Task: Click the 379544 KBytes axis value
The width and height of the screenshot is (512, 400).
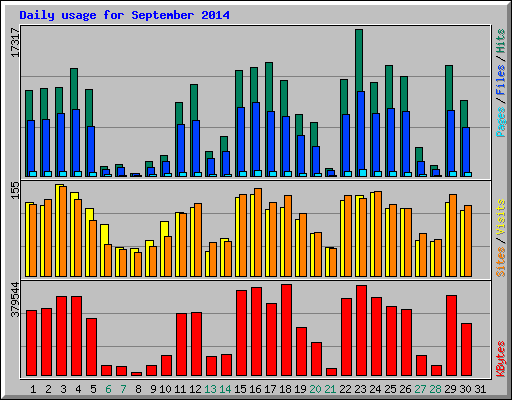Action: pos(15,299)
